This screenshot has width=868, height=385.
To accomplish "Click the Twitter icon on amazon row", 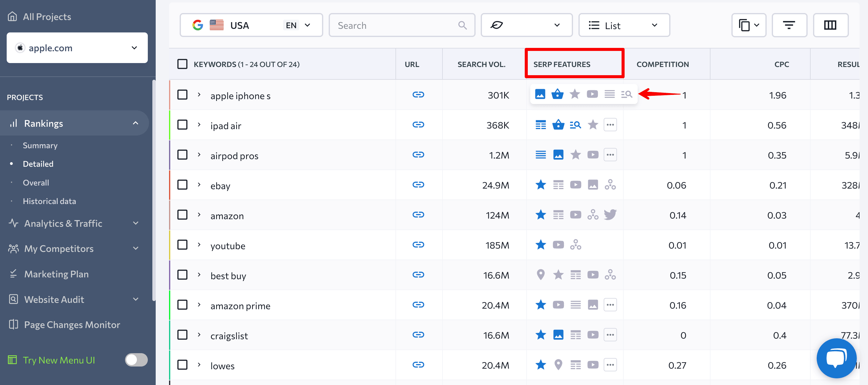I will pyautogui.click(x=611, y=214).
